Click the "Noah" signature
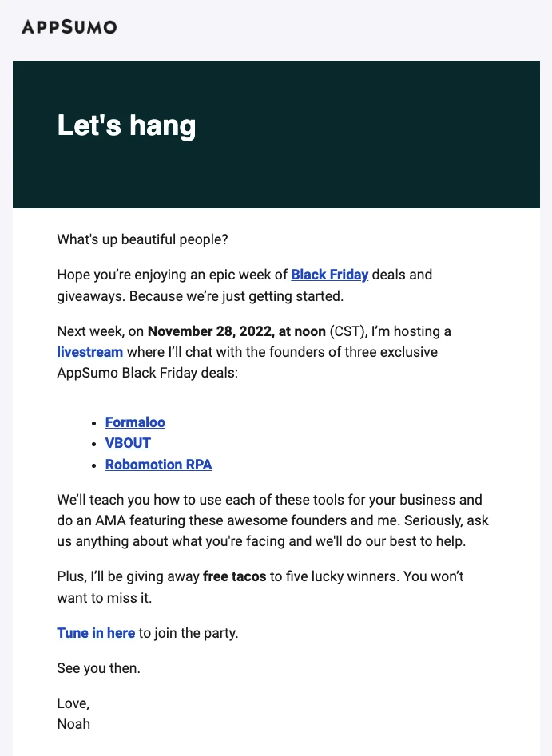Image resolution: width=552 pixels, height=756 pixels. pyautogui.click(x=73, y=724)
